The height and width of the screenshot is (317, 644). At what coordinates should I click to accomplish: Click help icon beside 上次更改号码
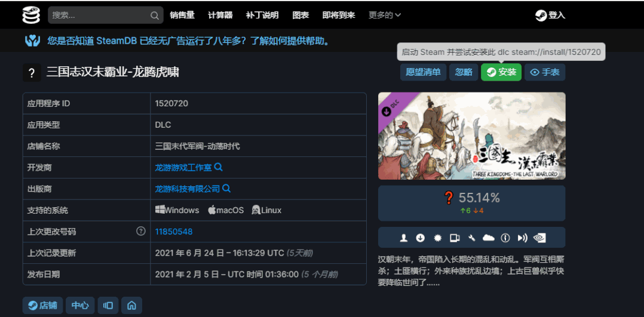[141, 231]
